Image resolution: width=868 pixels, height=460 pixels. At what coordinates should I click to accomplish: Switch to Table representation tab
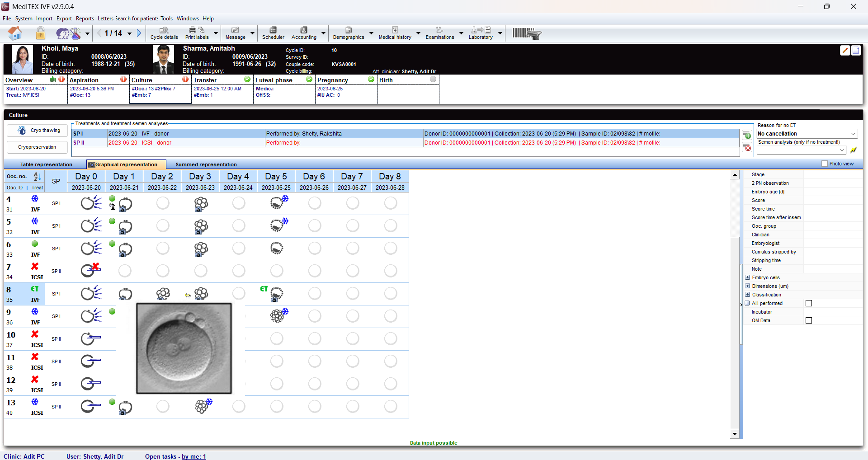(x=46, y=164)
